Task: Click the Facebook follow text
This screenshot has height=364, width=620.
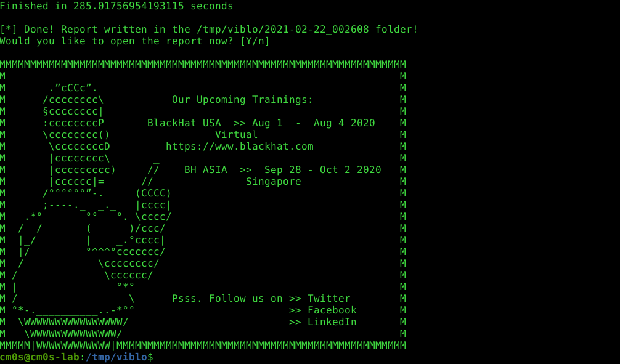Action: (332, 310)
